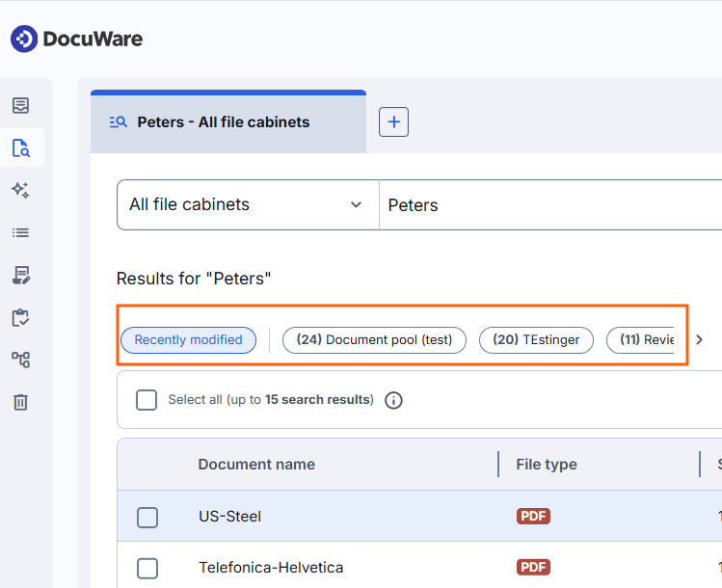Select the Peters - All file cabinets tab
722x588 pixels.
coord(228,122)
